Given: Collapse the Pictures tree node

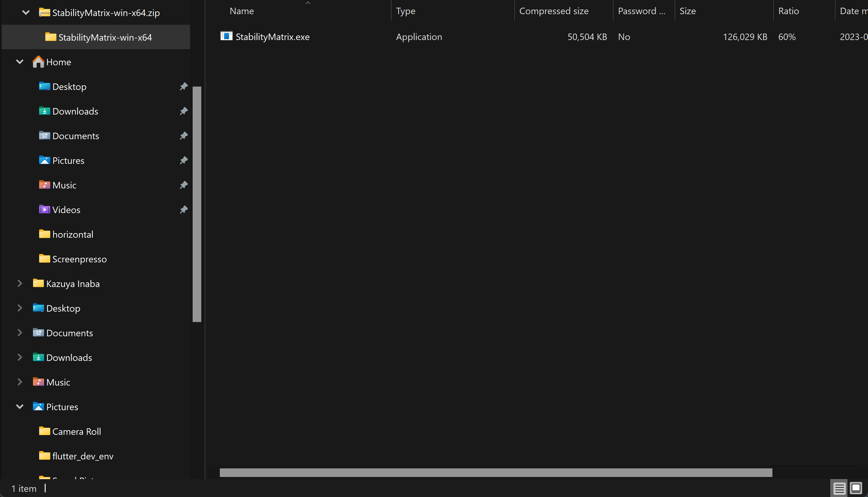Looking at the screenshot, I should (20, 406).
